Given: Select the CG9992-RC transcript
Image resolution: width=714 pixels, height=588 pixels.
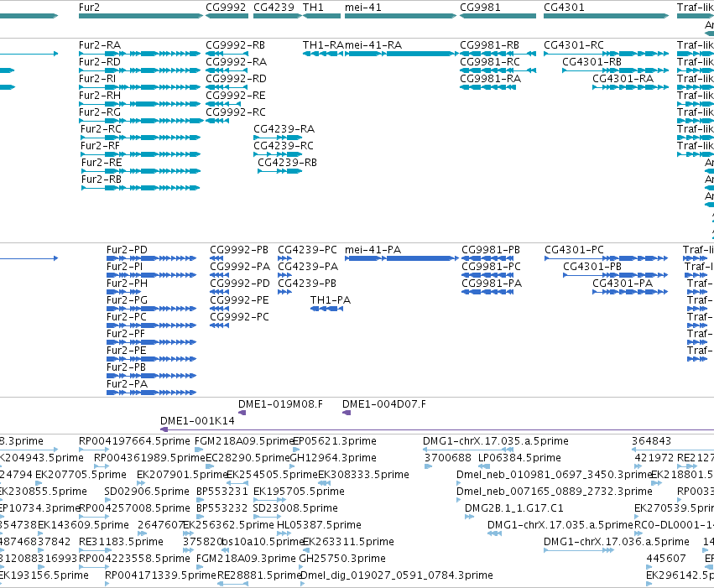Looking at the screenshot, I should [x=217, y=121].
